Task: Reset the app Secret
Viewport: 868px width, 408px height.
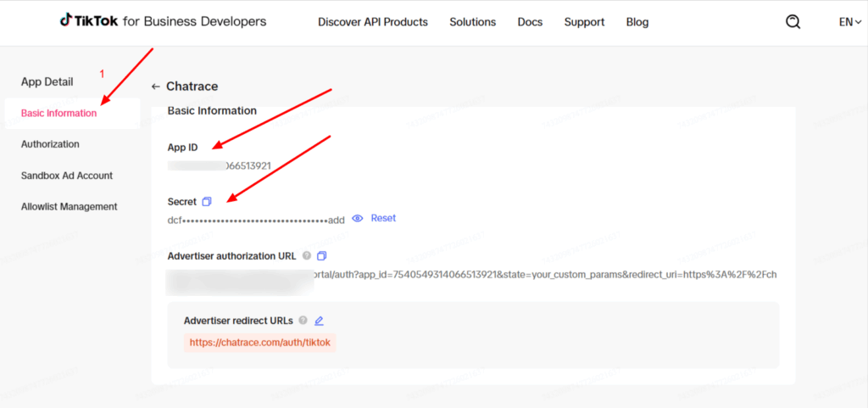Action: pyautogui.click(x=383, y=219)
